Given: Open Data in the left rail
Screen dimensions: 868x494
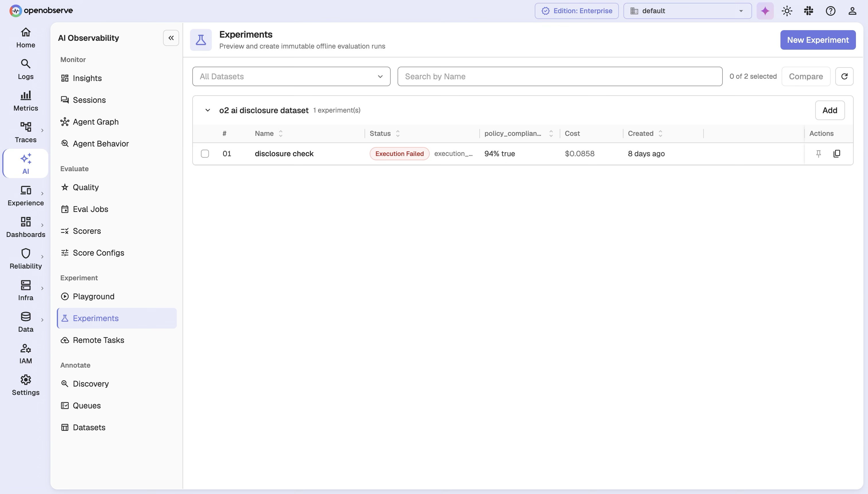Looking at the screenshot, I should 26,322.
